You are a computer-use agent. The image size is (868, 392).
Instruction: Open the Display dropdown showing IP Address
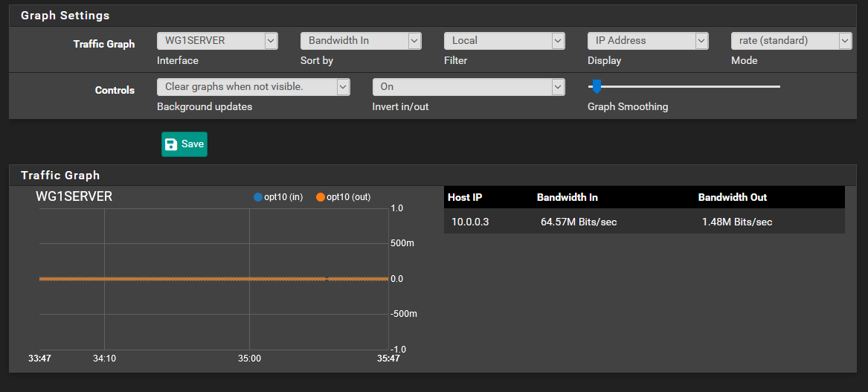coord(647,41)
